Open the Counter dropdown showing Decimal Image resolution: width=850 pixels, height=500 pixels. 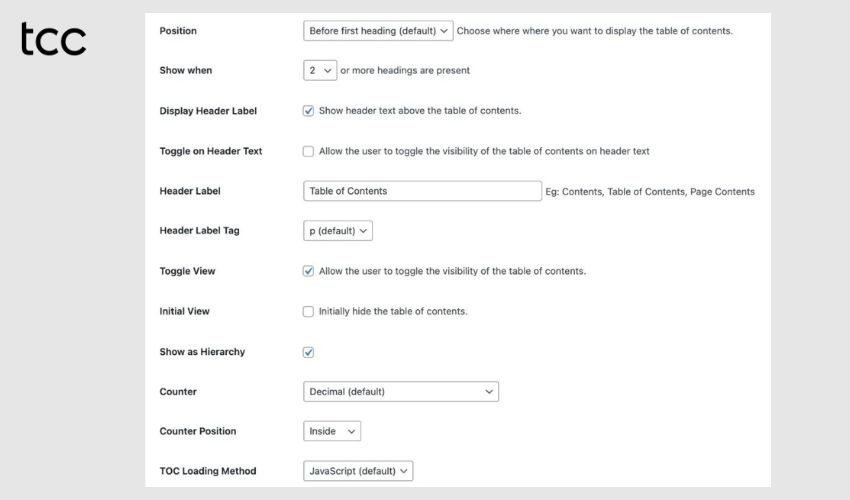400,392
